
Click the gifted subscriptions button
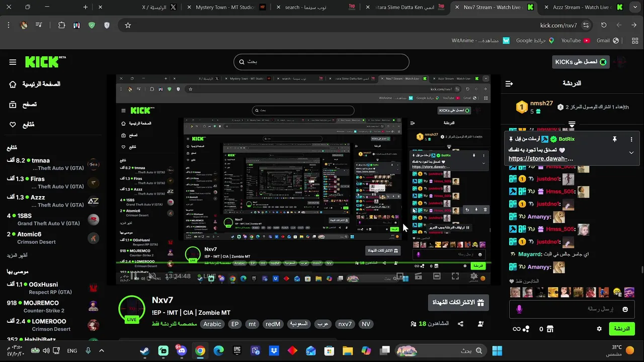tap(458, 303)
